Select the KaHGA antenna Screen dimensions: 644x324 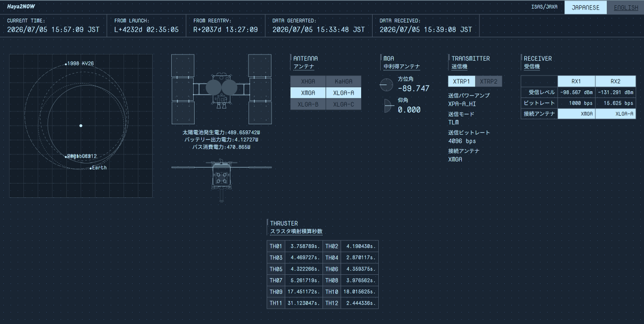(343, 81)
